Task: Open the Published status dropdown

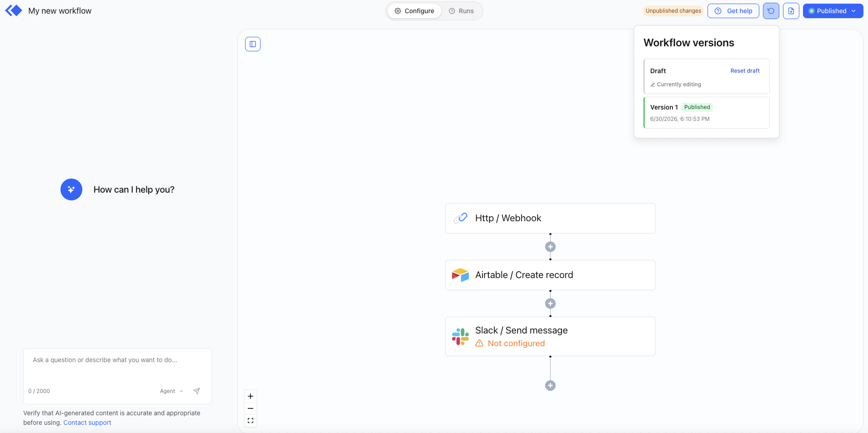Action: [833, 11]
